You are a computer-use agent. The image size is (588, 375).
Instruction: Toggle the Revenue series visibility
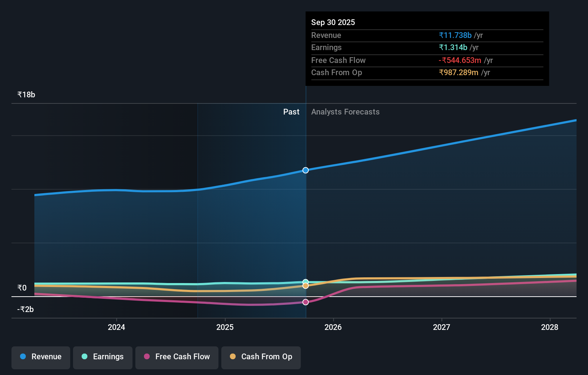[x=40, y=357]
